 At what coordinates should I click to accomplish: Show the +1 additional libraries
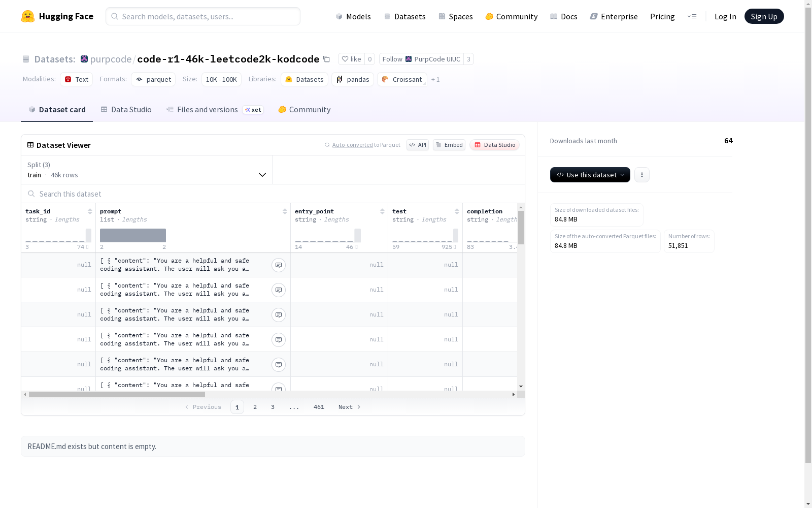click(435, 80)
